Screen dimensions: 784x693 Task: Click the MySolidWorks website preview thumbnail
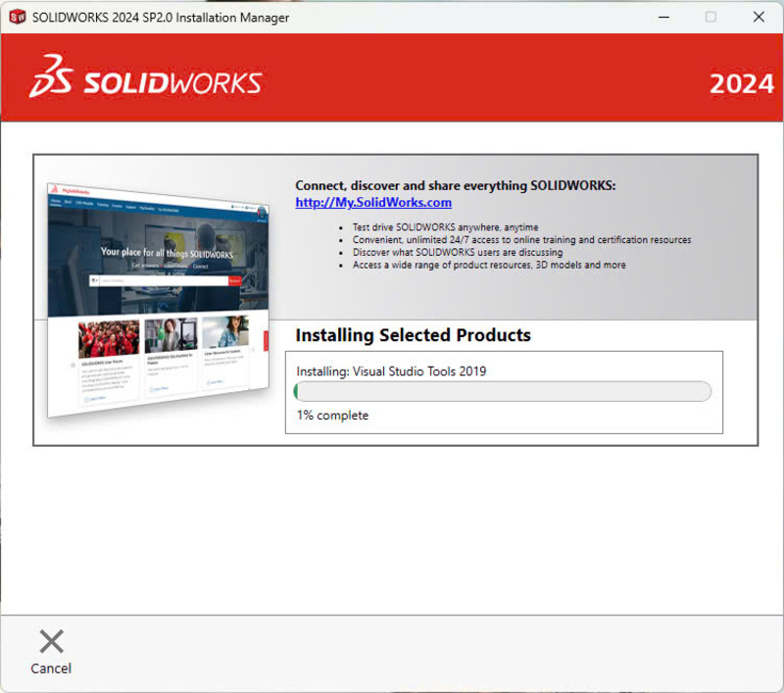pyautogui.click(x=158, y=300)
